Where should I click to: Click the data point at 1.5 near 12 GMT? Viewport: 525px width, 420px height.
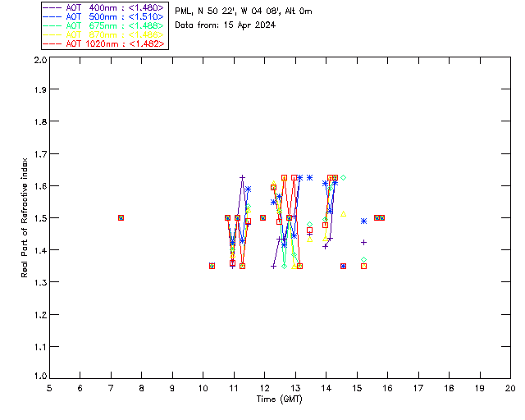point(262,217)
